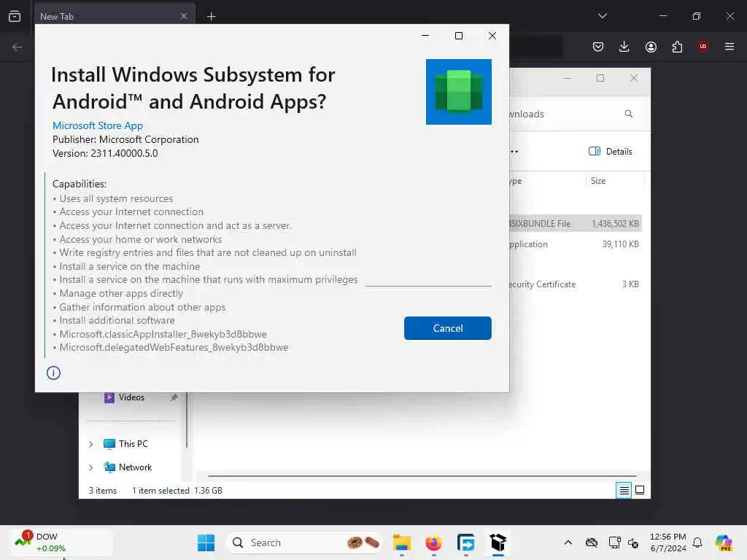Screen dimensions: 747x560
Task: Open the network status tray icon
Action: coord(614,542)
